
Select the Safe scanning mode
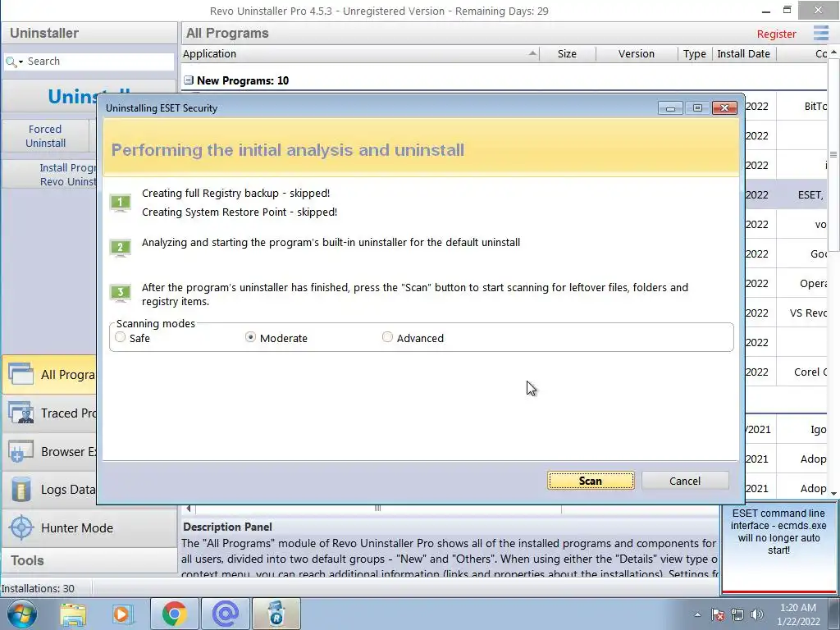(121, 337)
